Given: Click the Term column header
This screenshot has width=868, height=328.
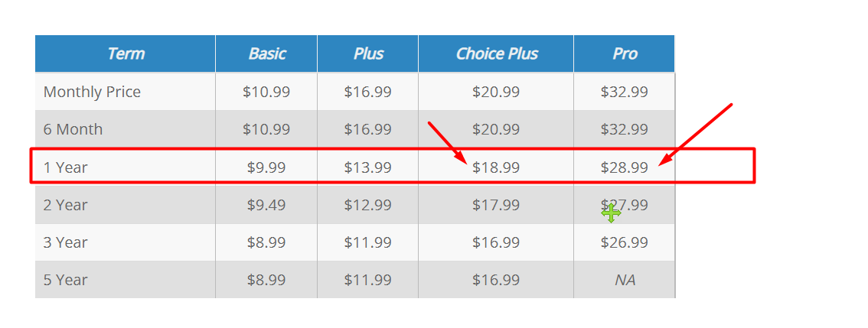Looking at the screenshot, I should (x=126, y=54).
